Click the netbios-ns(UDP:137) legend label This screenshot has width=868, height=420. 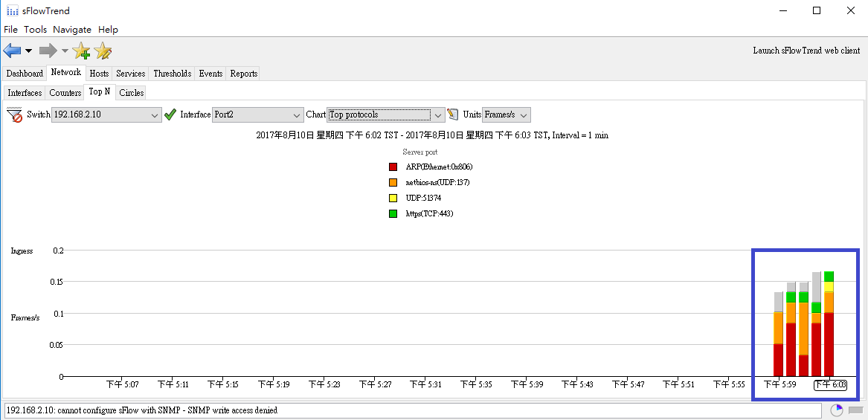point(438,182)
